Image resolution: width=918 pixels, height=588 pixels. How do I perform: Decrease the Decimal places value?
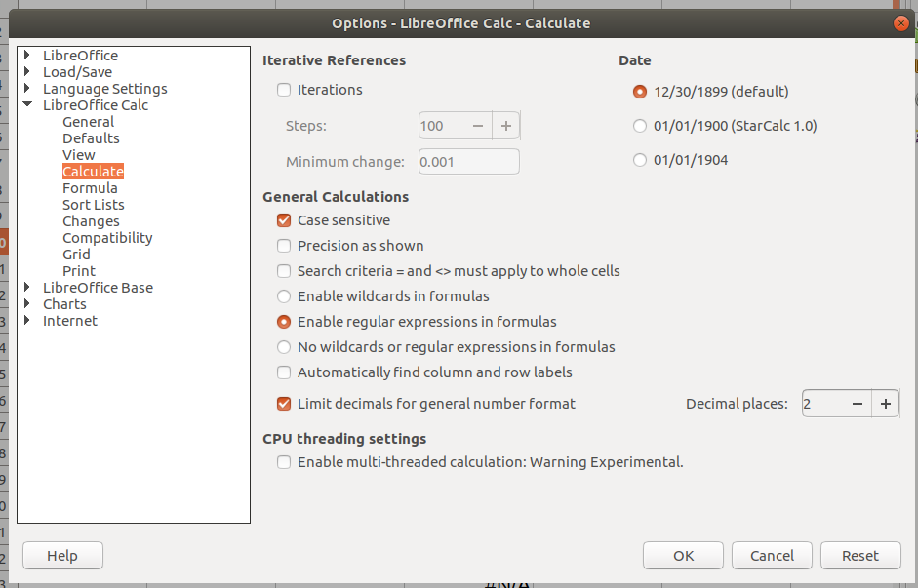[858, 404]
